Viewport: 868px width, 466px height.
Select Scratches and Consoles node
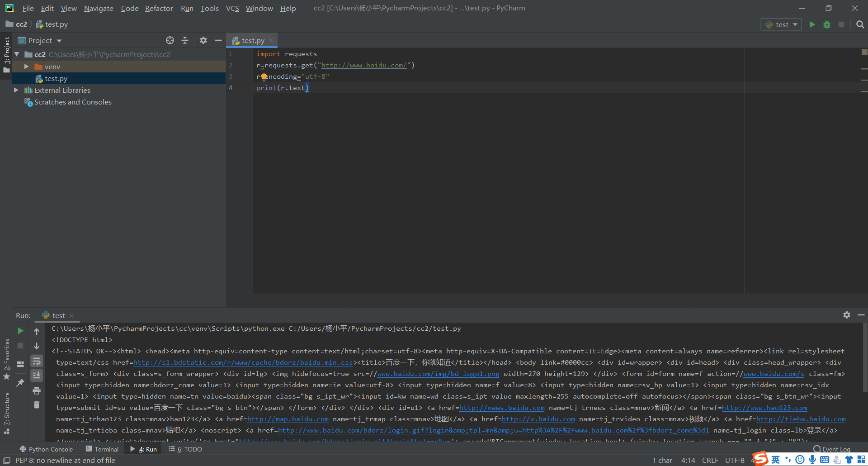click(73, 102)
